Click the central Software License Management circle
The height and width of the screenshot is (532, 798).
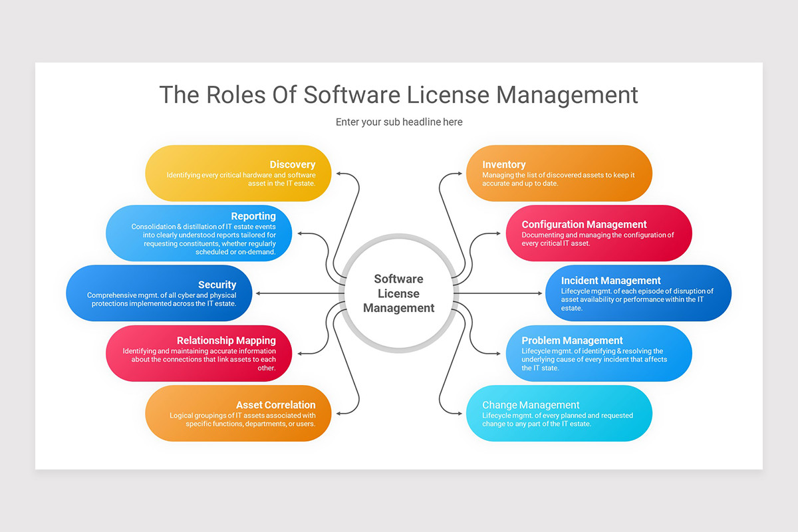pos(398,293)
